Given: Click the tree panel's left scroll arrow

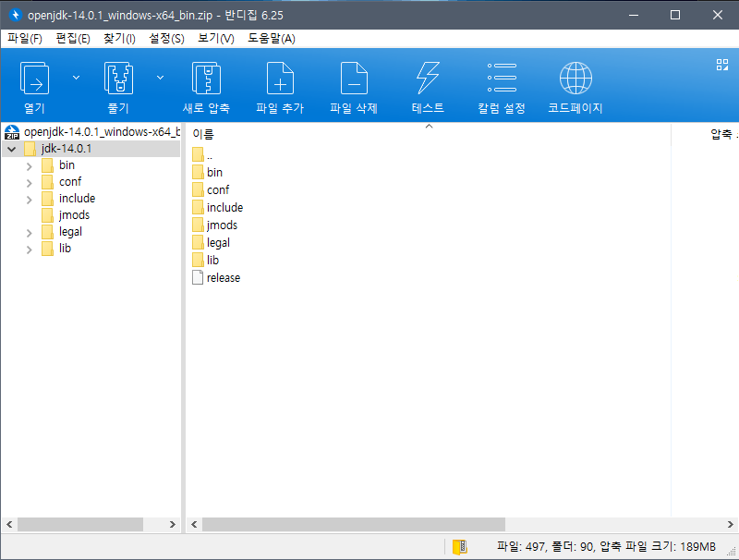Looking at the screenshot, I should (9, 524).
